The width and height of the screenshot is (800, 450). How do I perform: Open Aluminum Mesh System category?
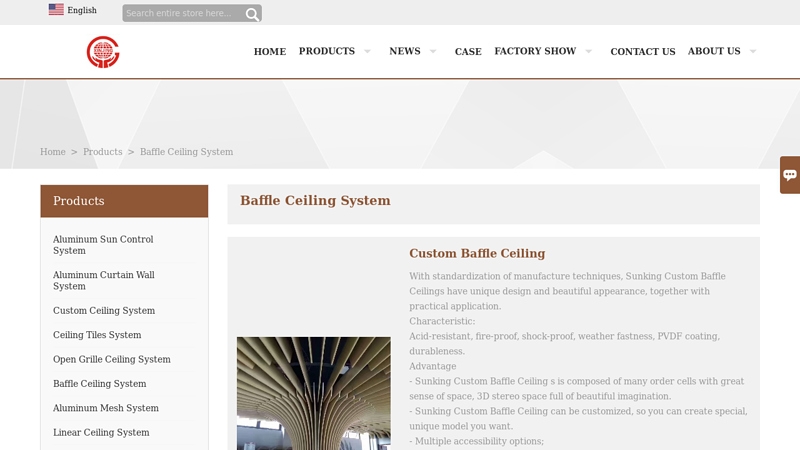point(106,408)
